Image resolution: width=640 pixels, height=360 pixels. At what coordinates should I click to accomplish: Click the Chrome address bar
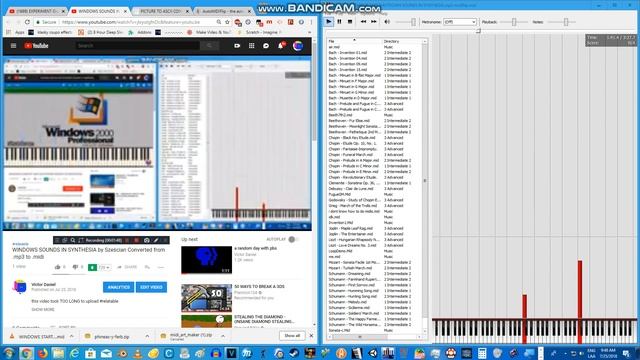(x=131, y=22)
